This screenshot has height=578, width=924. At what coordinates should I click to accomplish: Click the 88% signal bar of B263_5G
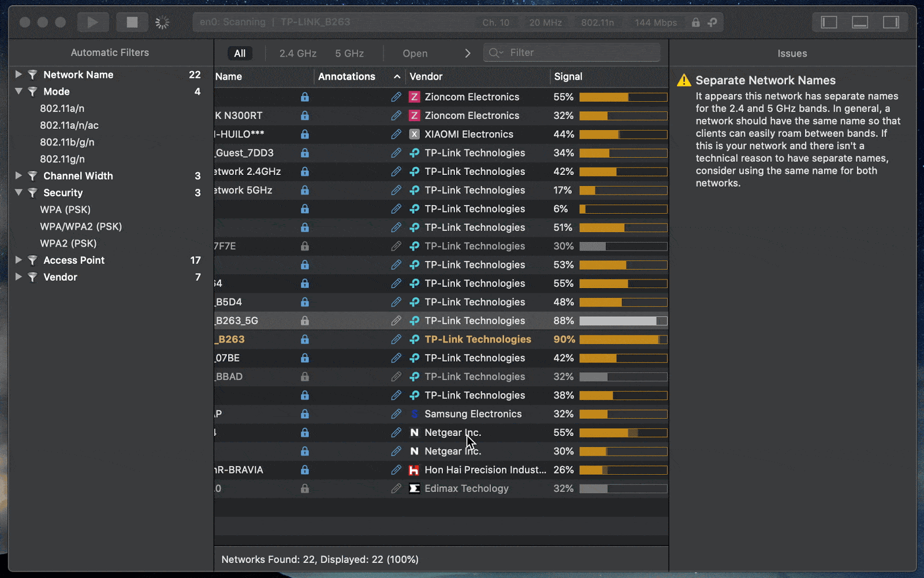tap(623, 320)
